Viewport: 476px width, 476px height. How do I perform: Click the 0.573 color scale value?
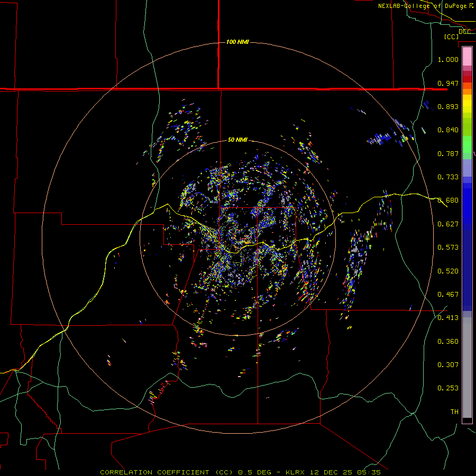[448, 248]
